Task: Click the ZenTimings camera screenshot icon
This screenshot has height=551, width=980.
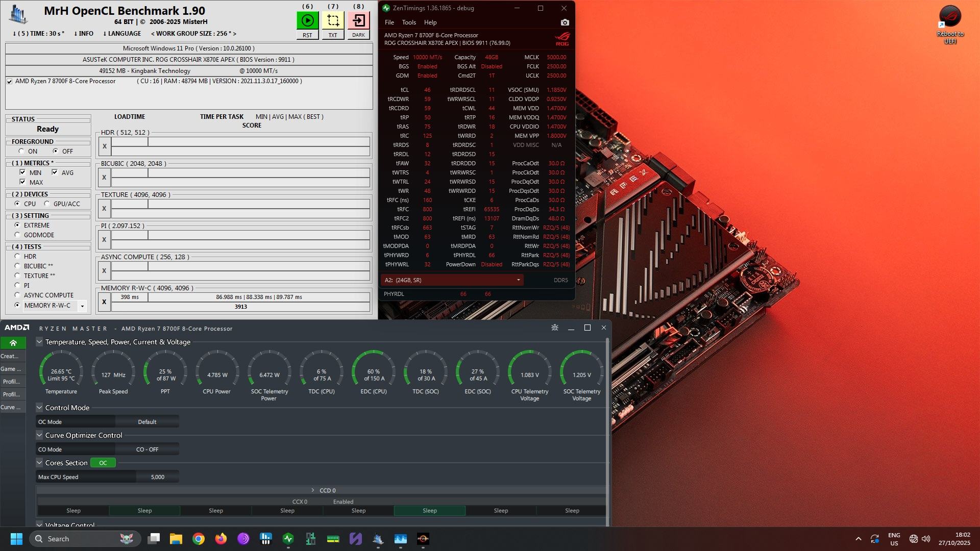Action: [565, 22]
